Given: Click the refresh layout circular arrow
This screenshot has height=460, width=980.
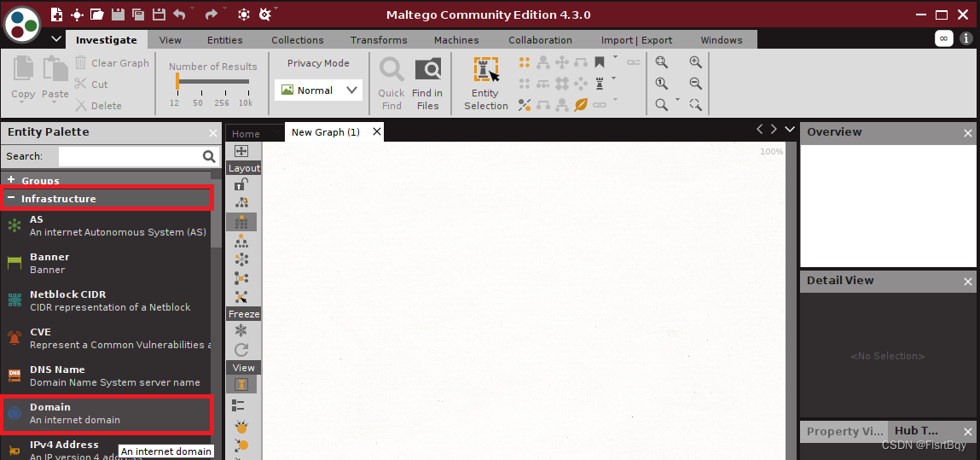Looking at the screenshot, I should 241,350.
